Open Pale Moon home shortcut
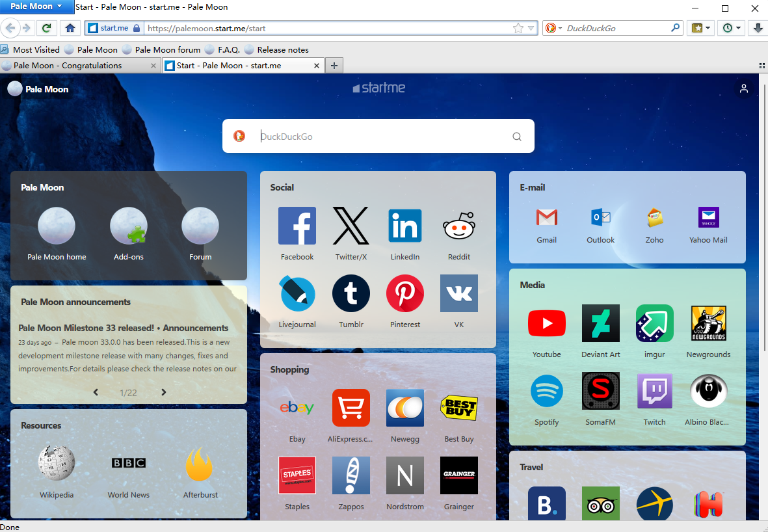This screenshot has width=768, height=532. coord(57,226)
